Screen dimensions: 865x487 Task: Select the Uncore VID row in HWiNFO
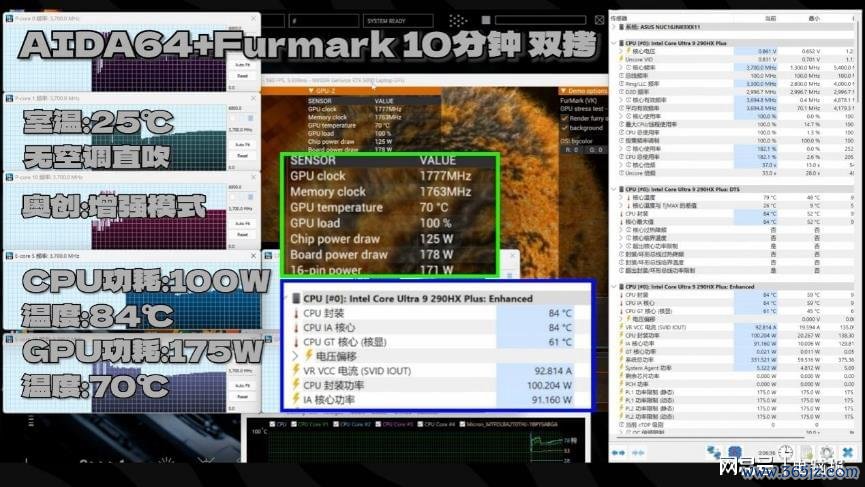coord(736,59)
